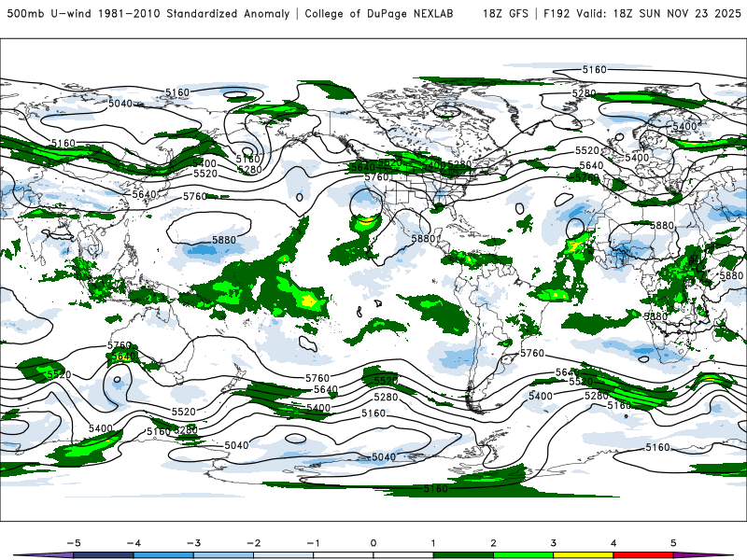
Task: Click the positive '3' colorbar tick label
Action: 554,543
